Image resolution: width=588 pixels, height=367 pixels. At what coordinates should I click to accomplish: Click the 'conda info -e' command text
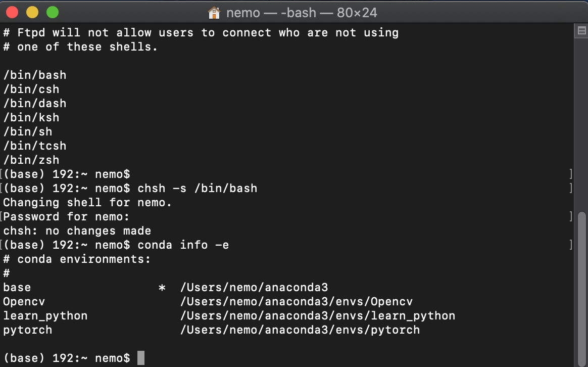tap(183, 245)
